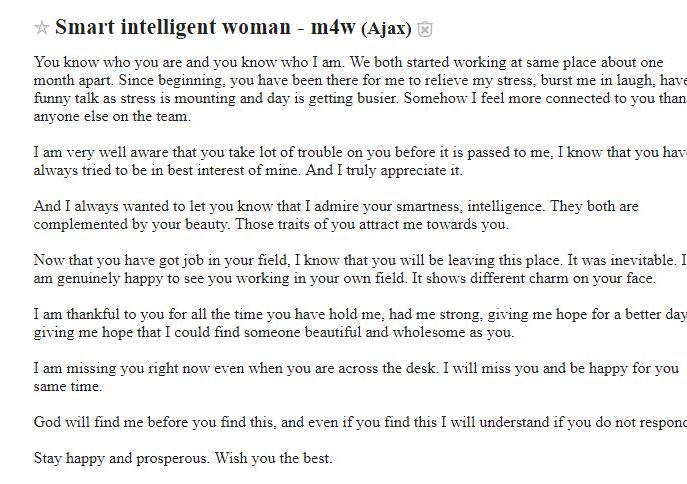Screen dimensions: 687x484
Task: Click the hide posting icon after (Ajax)
Action: [425, 29]
